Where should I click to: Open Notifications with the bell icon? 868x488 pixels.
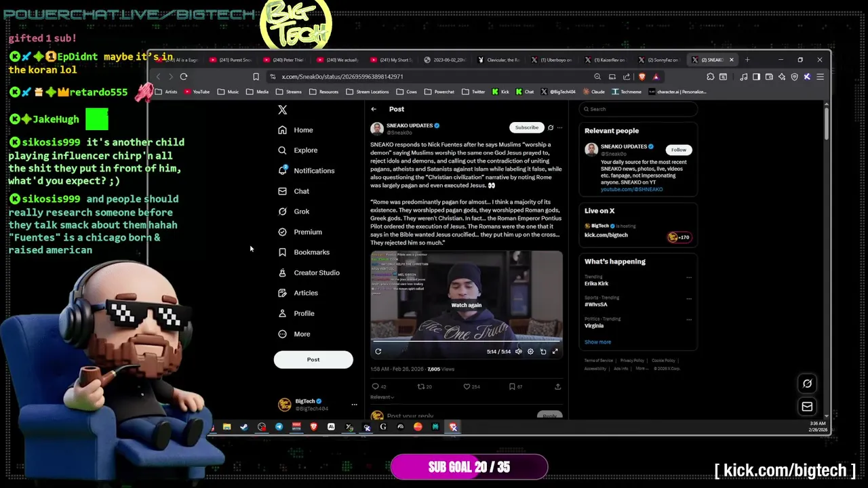pyautogui.click(x=307, y=171)
